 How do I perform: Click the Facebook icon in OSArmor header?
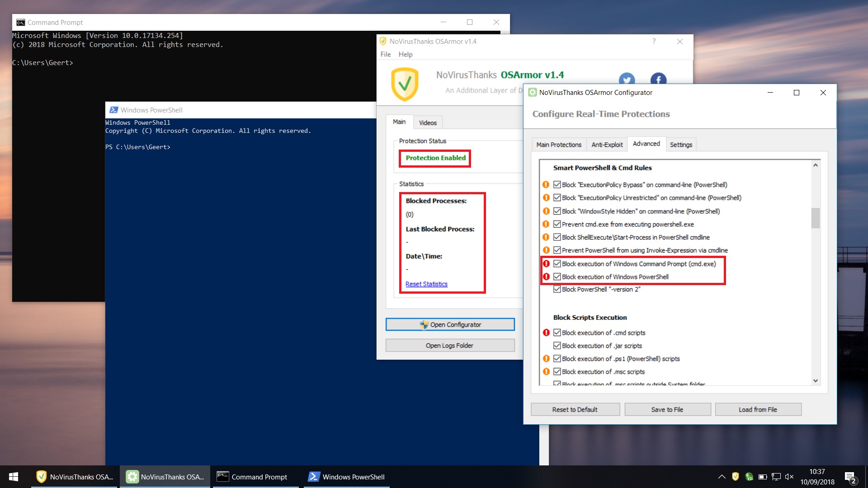pos(658,80)
